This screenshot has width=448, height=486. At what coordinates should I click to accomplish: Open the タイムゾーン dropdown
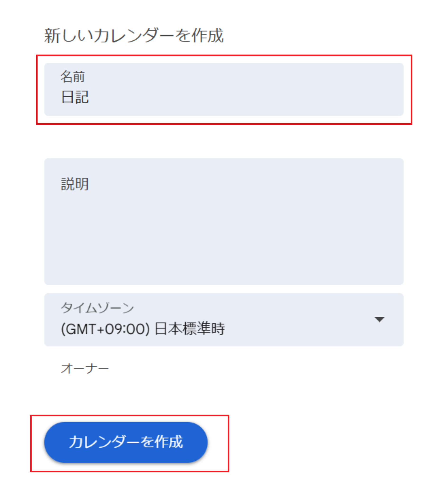(224, 320)
